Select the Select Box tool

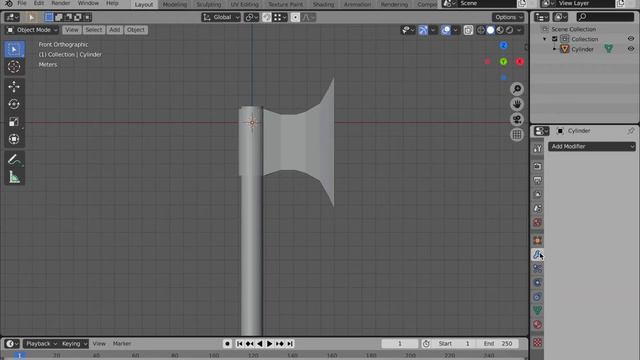point(14,49)
